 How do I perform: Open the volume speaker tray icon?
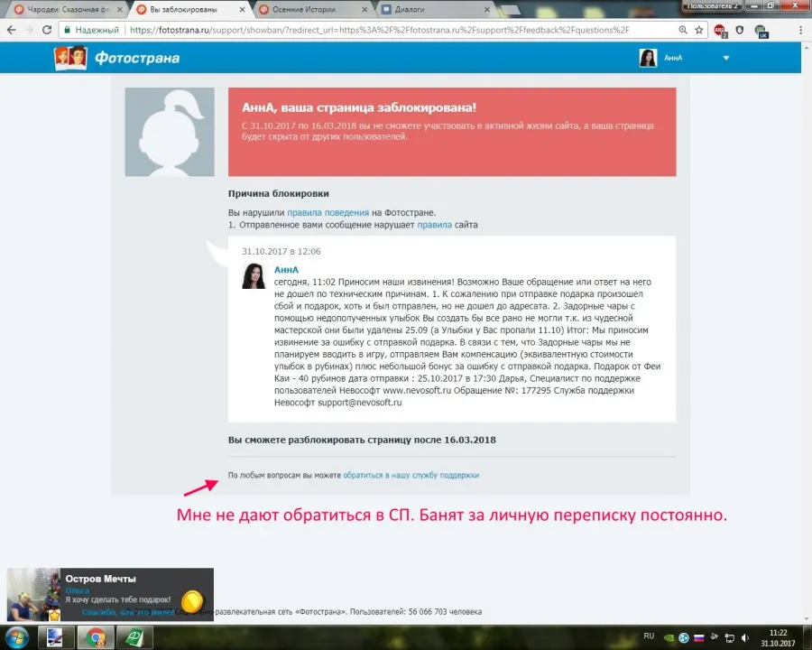pos(745,638)
